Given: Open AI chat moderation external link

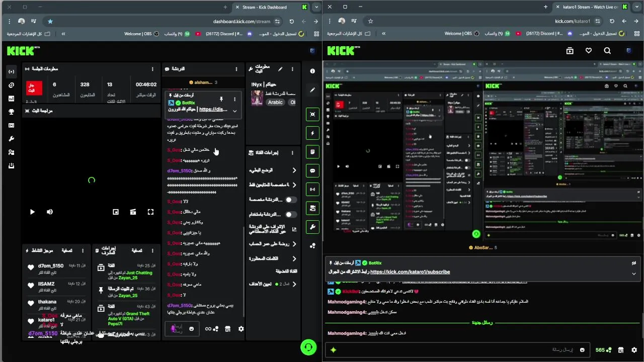Looking at the screenshot, I should point(294,229).
